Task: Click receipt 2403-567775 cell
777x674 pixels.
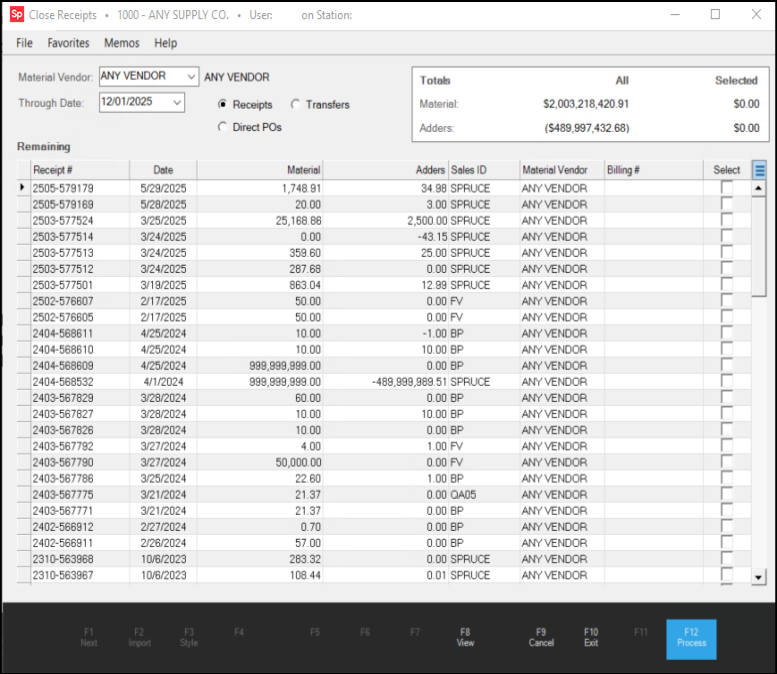Action: (x=80, y=495)
